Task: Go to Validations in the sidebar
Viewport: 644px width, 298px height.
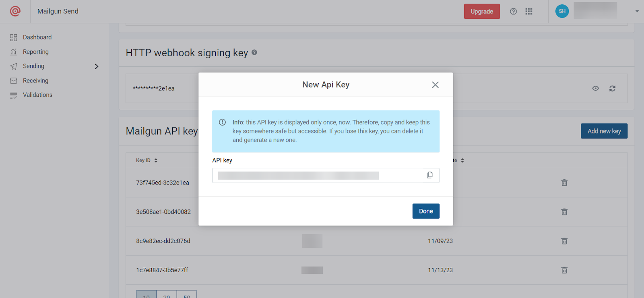Action: coord(37,95)
